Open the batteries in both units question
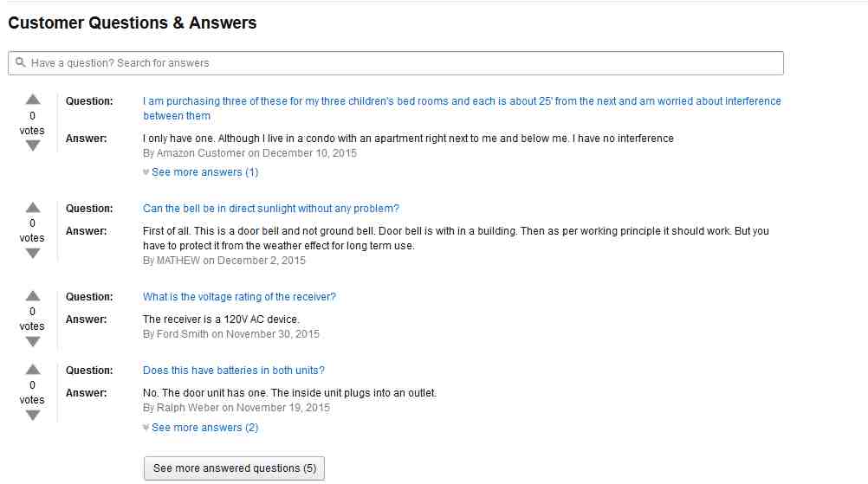868x484 pixels. (234, 371)
